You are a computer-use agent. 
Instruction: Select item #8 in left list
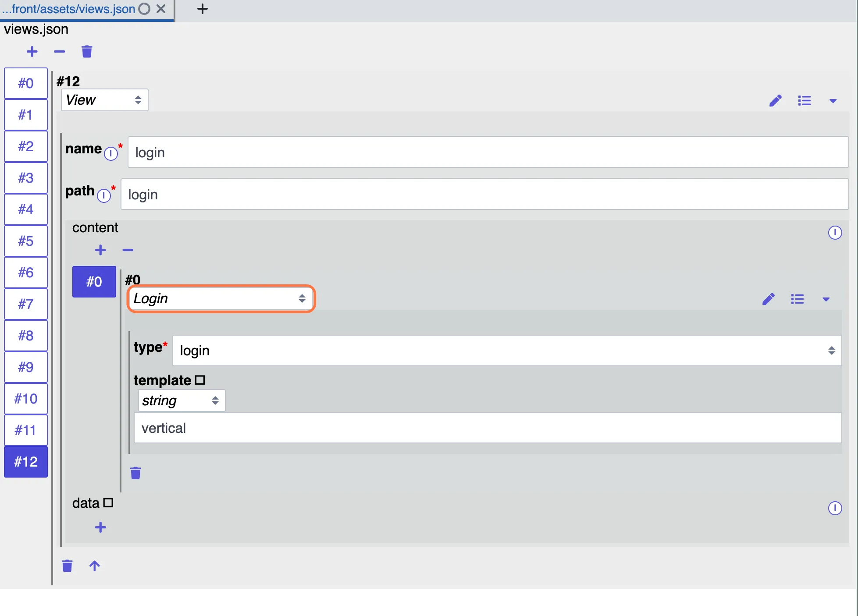pos(26,336)
